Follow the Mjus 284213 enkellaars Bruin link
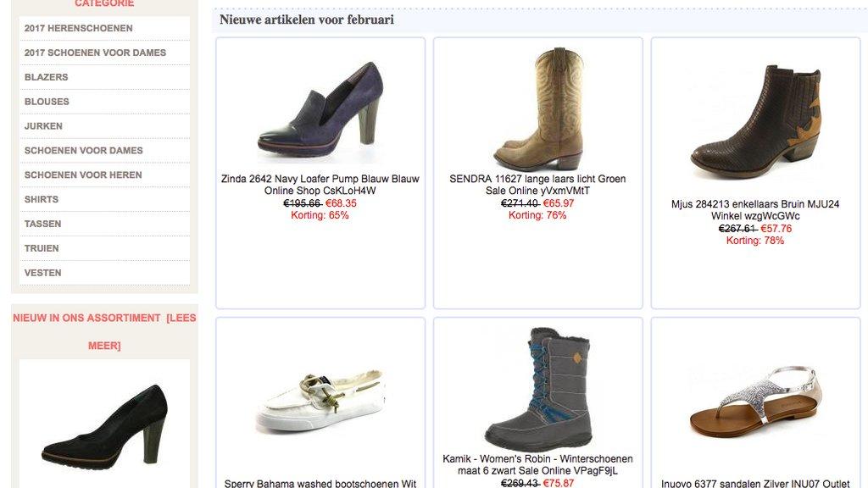This screenshot has height=488, width=868. click(x=755, y=210)
